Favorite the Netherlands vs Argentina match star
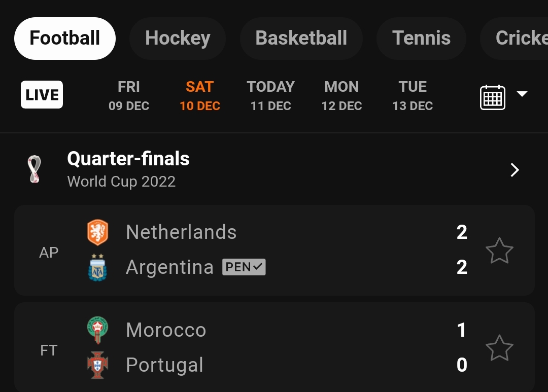 [x=499, y=251]
